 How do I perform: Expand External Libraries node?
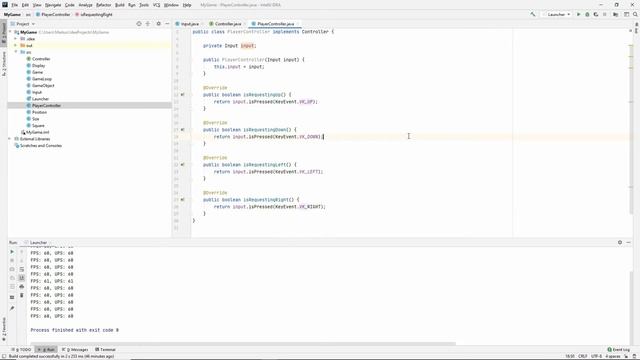(x=10, y=139)
